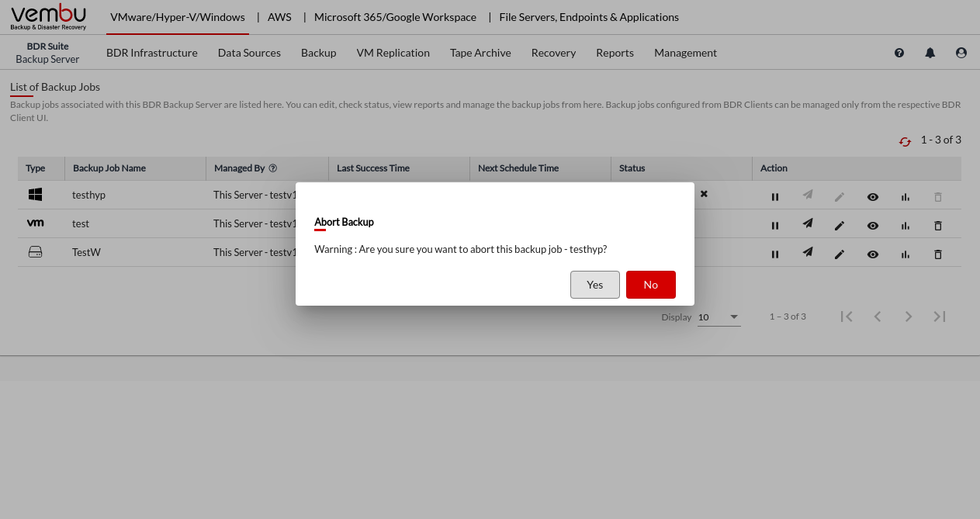
Task: Delete the TestW backup job
Action: tap(937, 254)
